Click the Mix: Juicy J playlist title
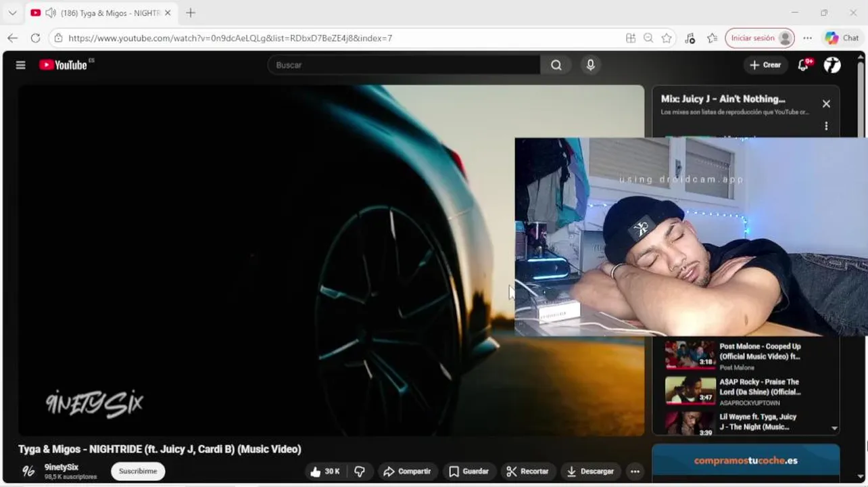This screenshot has width=868, height=487. click(x=723, y=99)
